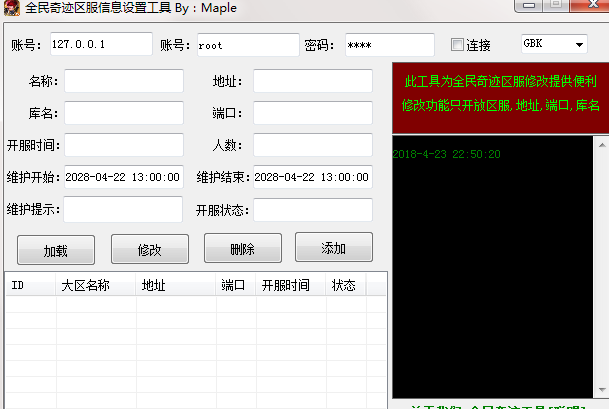609x409 pixels.
Task: Tick the 连接 checkbox
Action: tap(457, 45)
